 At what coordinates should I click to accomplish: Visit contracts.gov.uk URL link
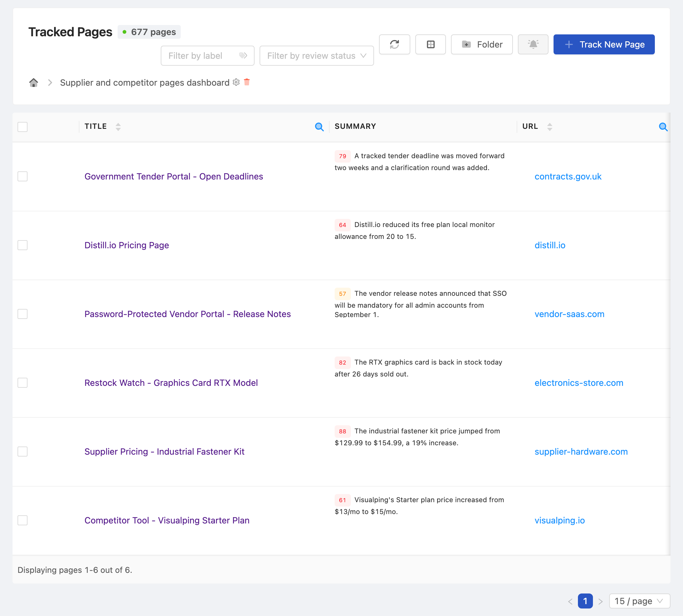(568, 176)
